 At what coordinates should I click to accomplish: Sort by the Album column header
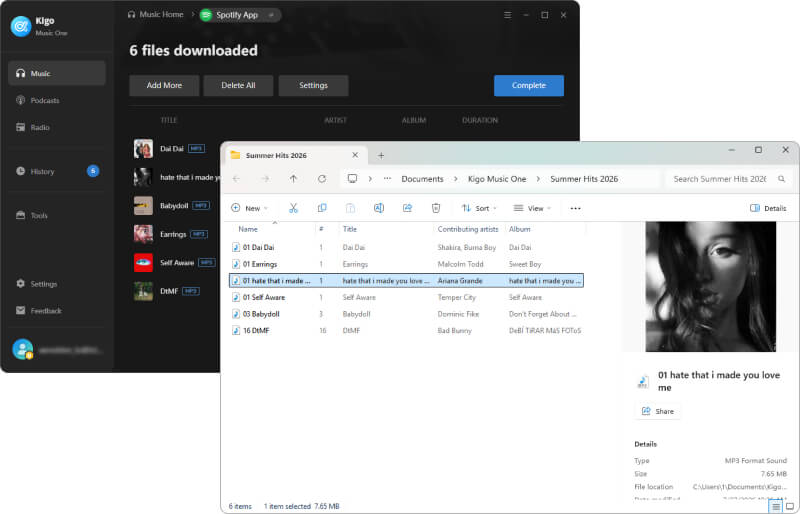click(x=520, y=229)
